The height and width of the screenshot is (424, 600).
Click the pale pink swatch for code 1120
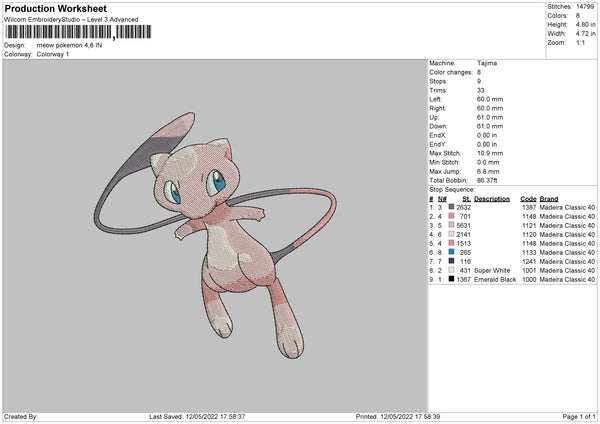(x=451, y=234)
